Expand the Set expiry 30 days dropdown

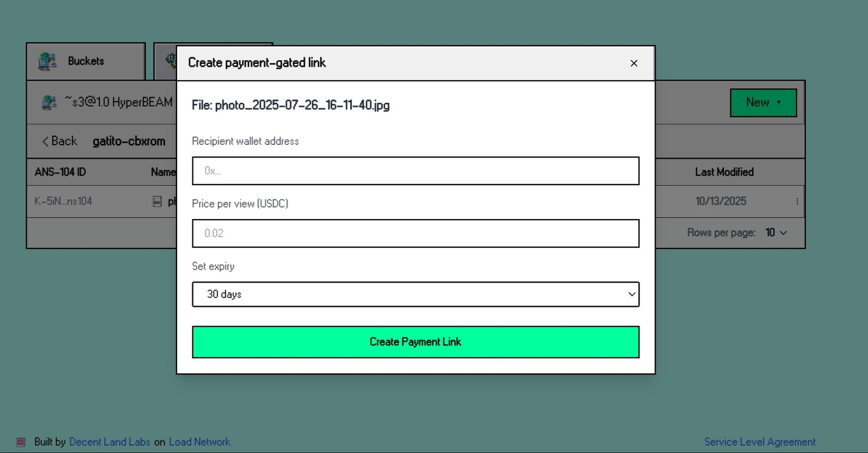tap(415, 294)
